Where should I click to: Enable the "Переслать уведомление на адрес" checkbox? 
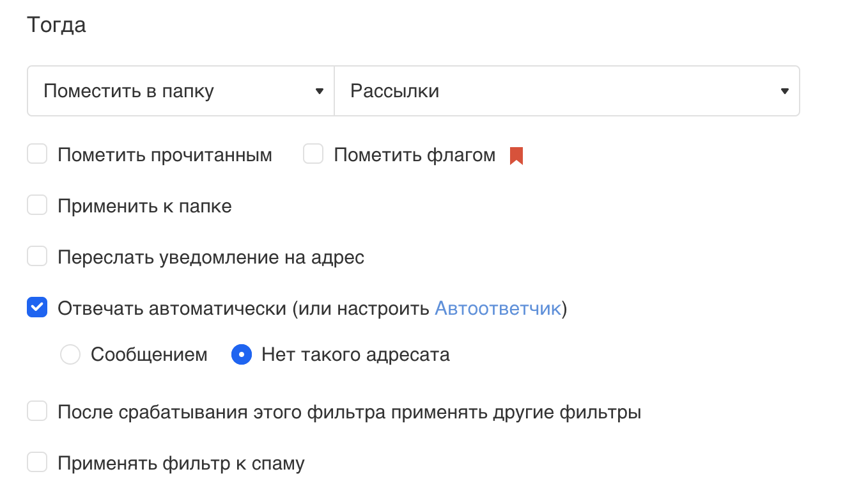click(x=37, y=257)
